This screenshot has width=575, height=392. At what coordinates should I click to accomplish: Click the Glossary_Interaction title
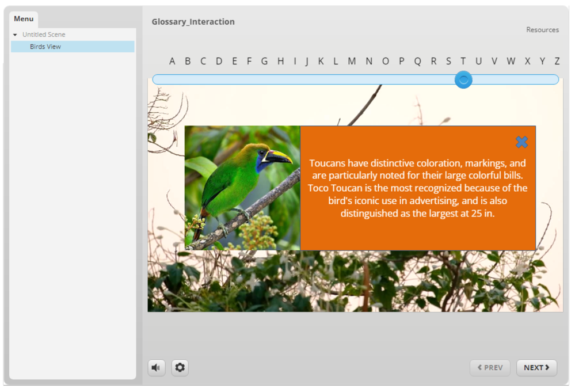coord(193,22)
